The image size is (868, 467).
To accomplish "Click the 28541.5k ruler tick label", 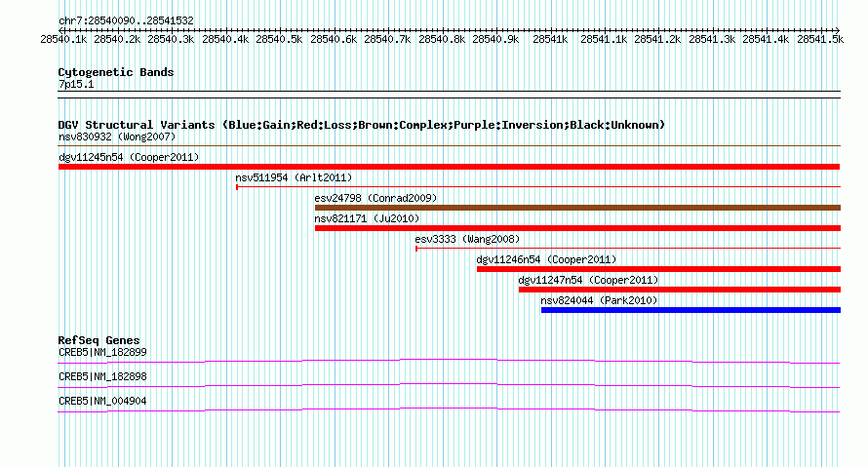I will click(820, 39).
